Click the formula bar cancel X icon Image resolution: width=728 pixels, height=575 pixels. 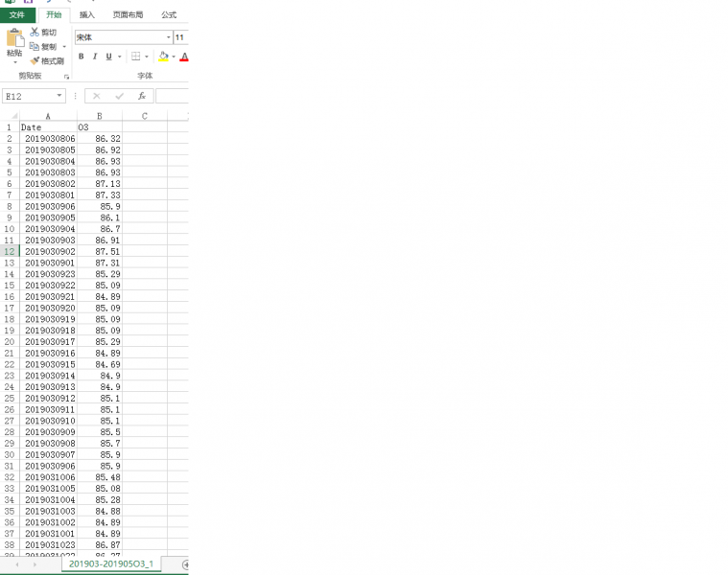click(x=96, y=96)
